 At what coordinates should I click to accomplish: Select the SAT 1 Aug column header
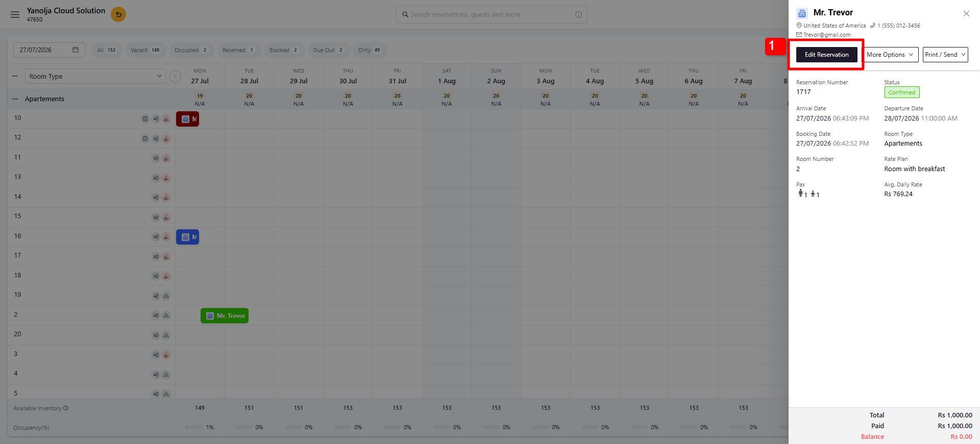(x=447, y=76)
